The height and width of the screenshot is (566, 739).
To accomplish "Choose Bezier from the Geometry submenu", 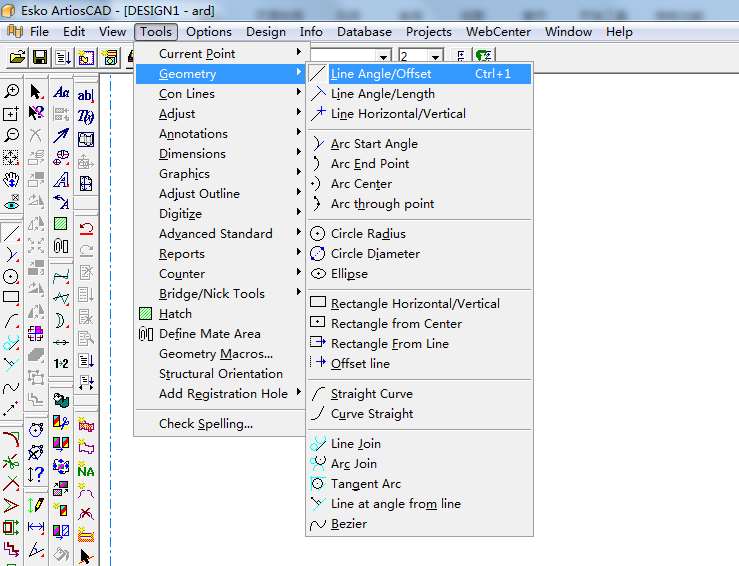I will [x=348, y=523].
